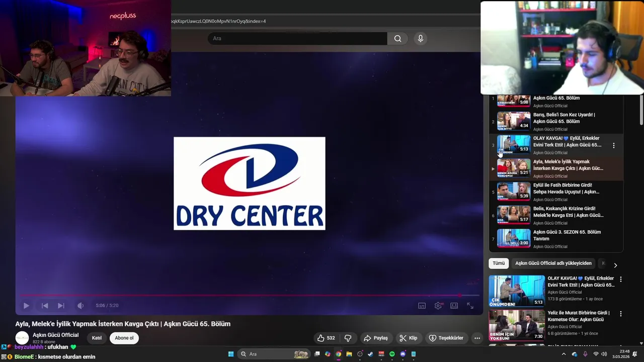The image size is (644, 362).
Task: Open OBS Studio from taskbar
Action: (360, 354)
